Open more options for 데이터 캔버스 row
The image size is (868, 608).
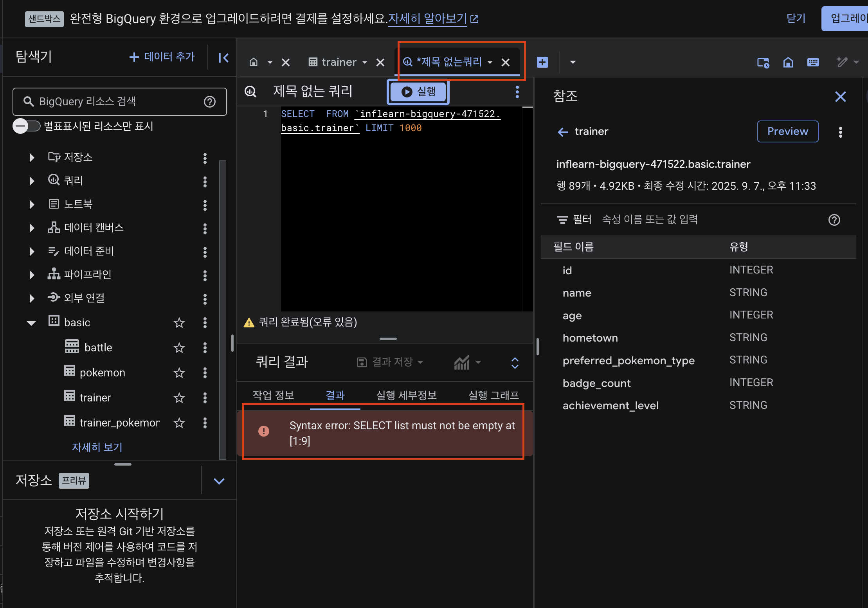(205, 228)
